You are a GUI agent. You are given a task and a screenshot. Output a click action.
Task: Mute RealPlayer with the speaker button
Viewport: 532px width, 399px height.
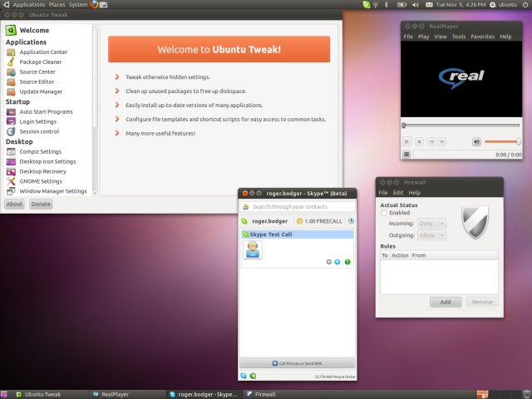tap(476, 141)
